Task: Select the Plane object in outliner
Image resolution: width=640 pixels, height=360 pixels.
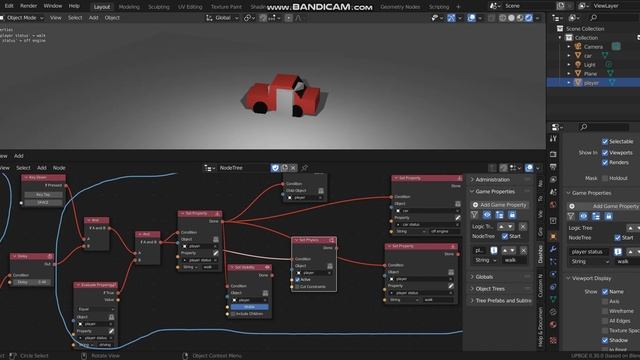Action: (x=591, y=74)
